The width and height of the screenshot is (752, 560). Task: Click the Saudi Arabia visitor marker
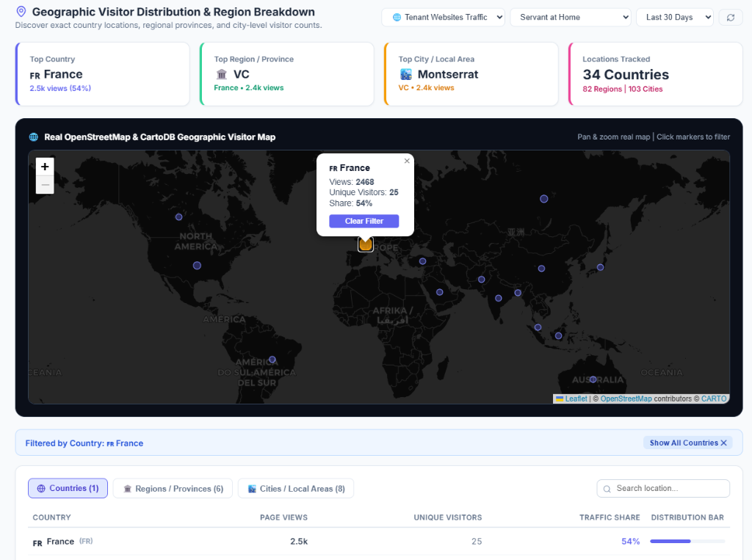coord(440,292)
